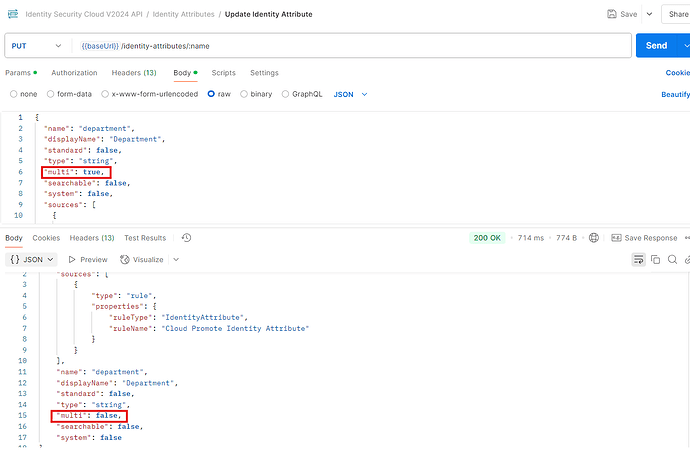The image size is (690, 451).
Task: Open the Test Results tab
Action: pos(145,238)
